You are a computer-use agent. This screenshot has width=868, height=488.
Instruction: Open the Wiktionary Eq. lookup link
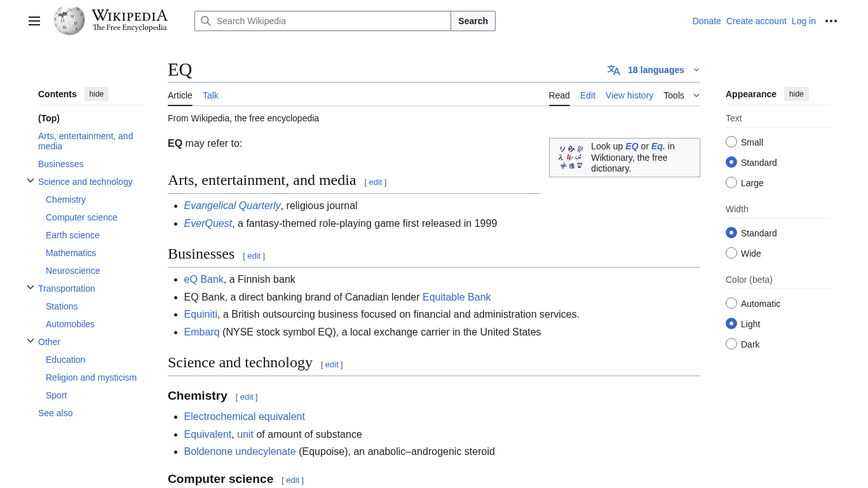point(658,146)
